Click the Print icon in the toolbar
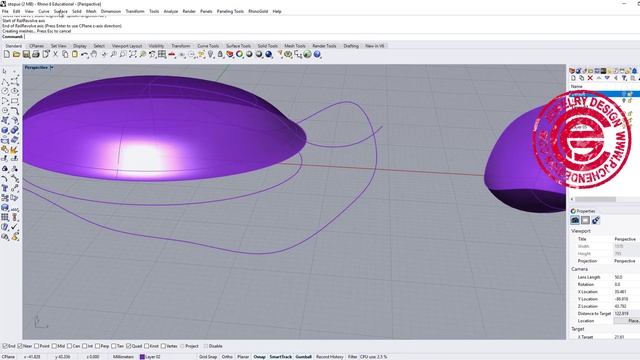640x360 pixels. click(x=36, y=54)
